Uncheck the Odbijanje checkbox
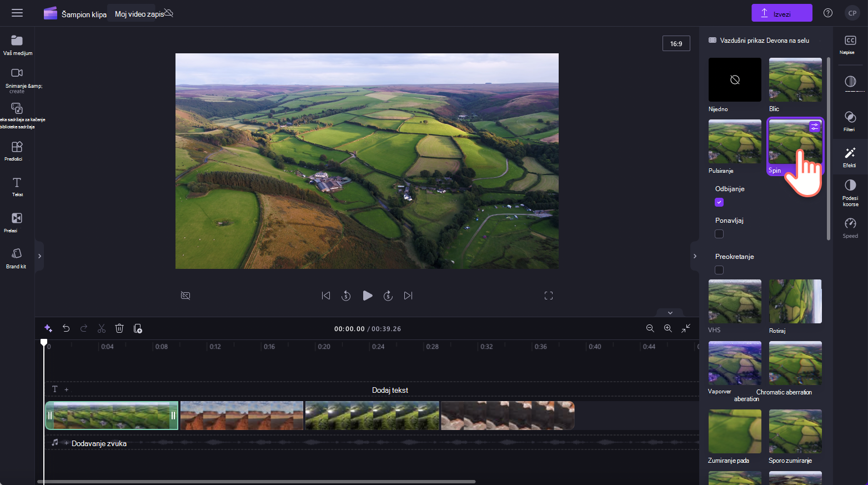 (719, 202)
